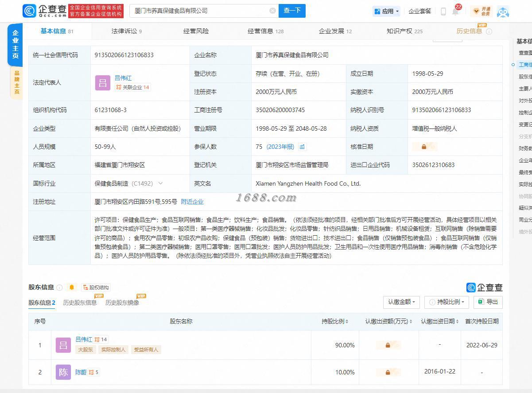Screen dimensions: 532x393
Task: Click the 实际控制人 tag
Action: 114,350
